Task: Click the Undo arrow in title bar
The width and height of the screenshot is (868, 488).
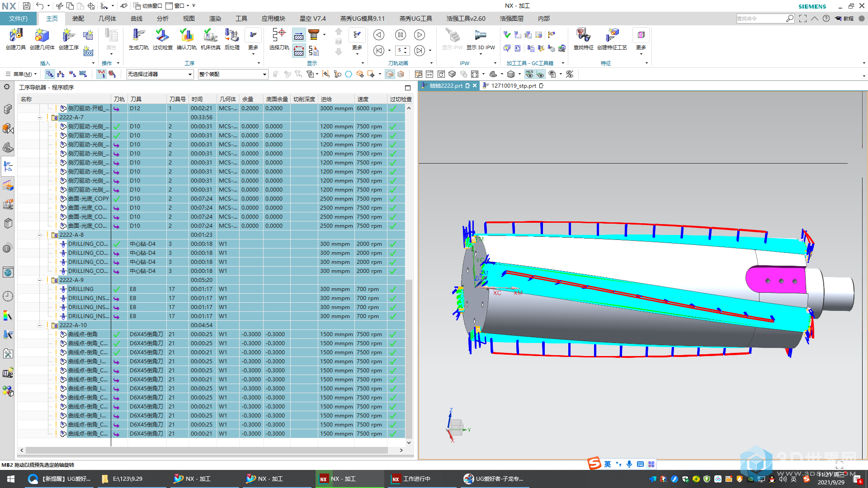Action: (40, 6)
